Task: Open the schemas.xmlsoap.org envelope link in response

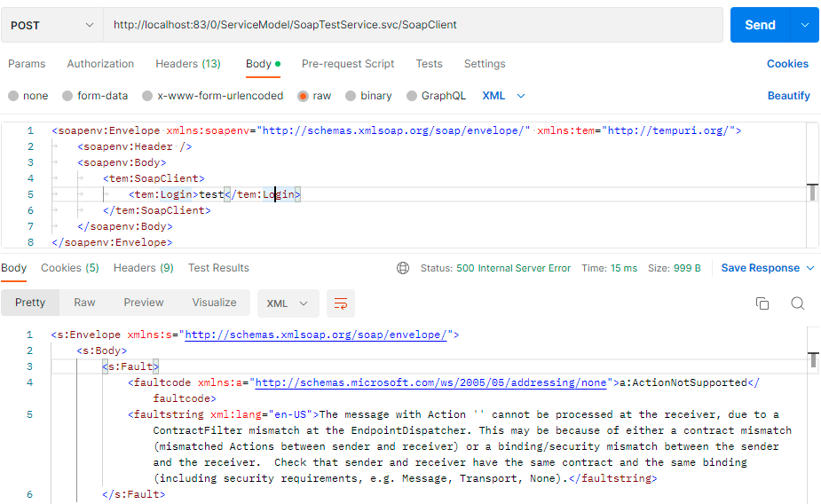Action: tap(316, 335)
